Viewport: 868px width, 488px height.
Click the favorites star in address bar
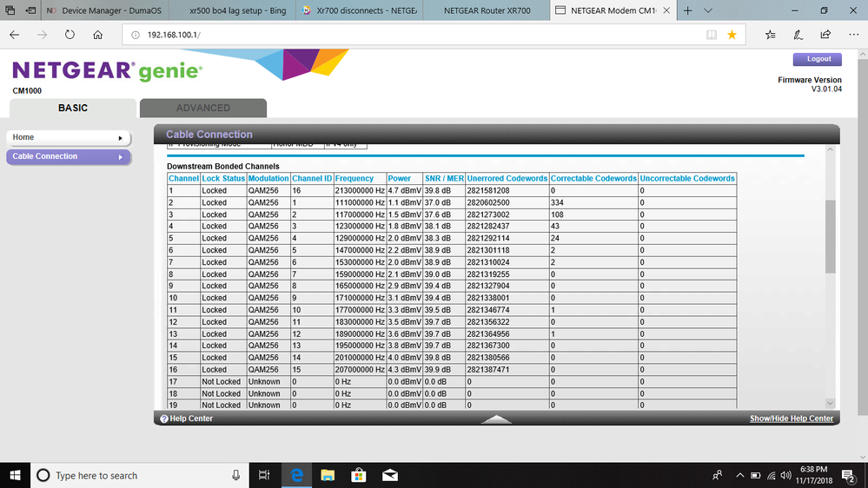pos(732,35)
